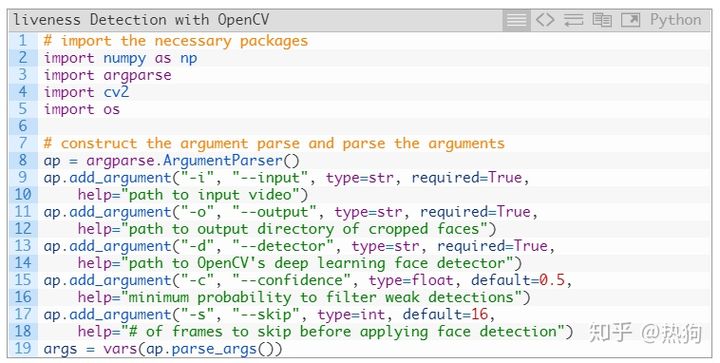Screen dimensions: 720x363
Task: Click the line 'ap = argparse.ArgumentParser()'
Action: (x=171, y=161)
